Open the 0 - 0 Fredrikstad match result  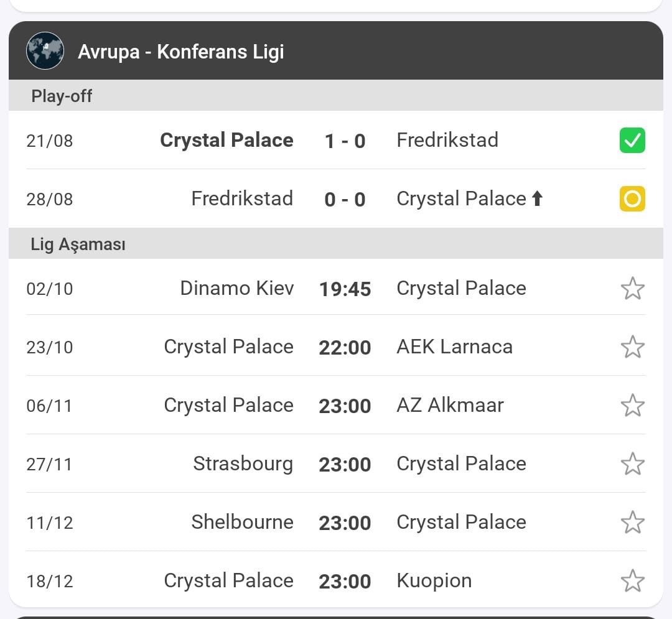(345, 200)
